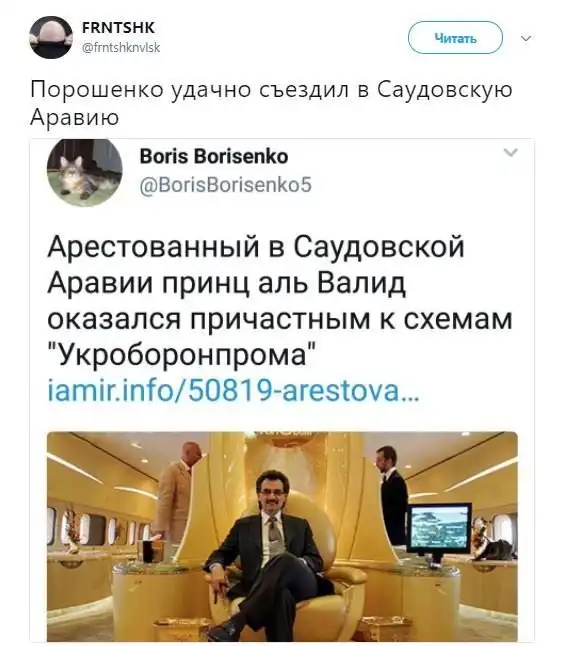Image resolution: width=562 pixels, height=646 pixels.
Task: Click the monitor screen shown in the photo
Action: [x=439, y=529]
